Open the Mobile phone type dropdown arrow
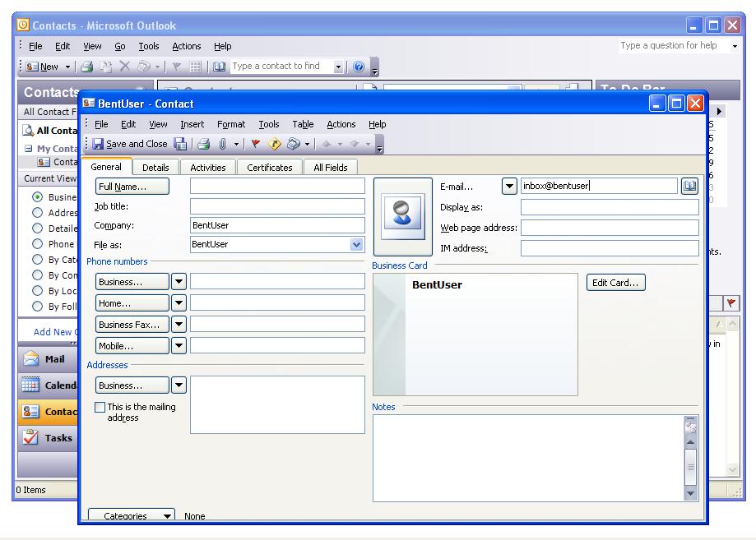 pyautogui.click(x=179, y=345)
